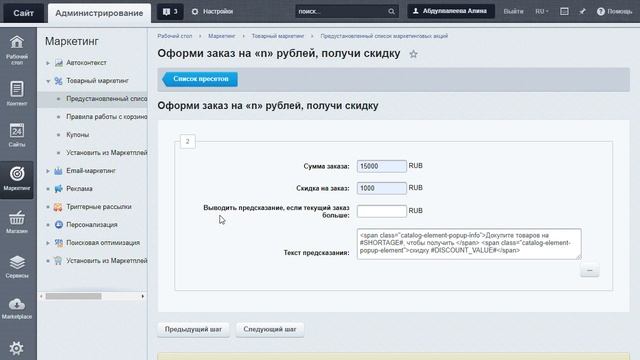Click the Поисковая оптимизация icon
The image size is (640, 360).
tap(59, 243)
